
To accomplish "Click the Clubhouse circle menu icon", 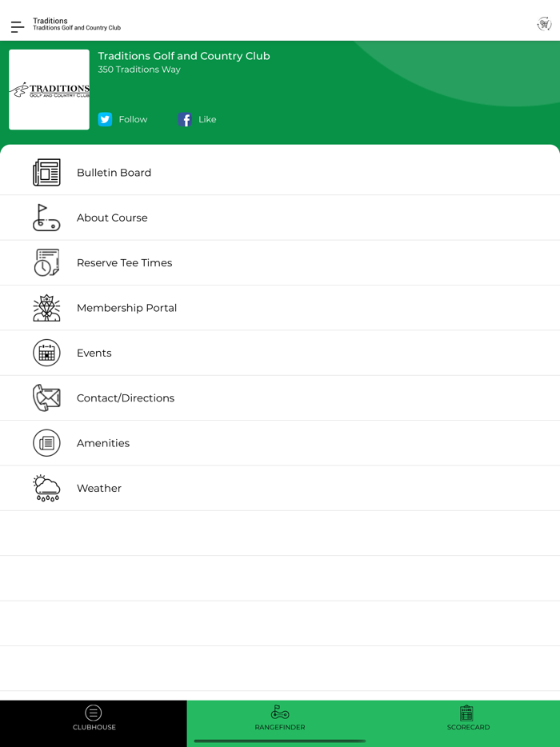I will coord(94,713).
